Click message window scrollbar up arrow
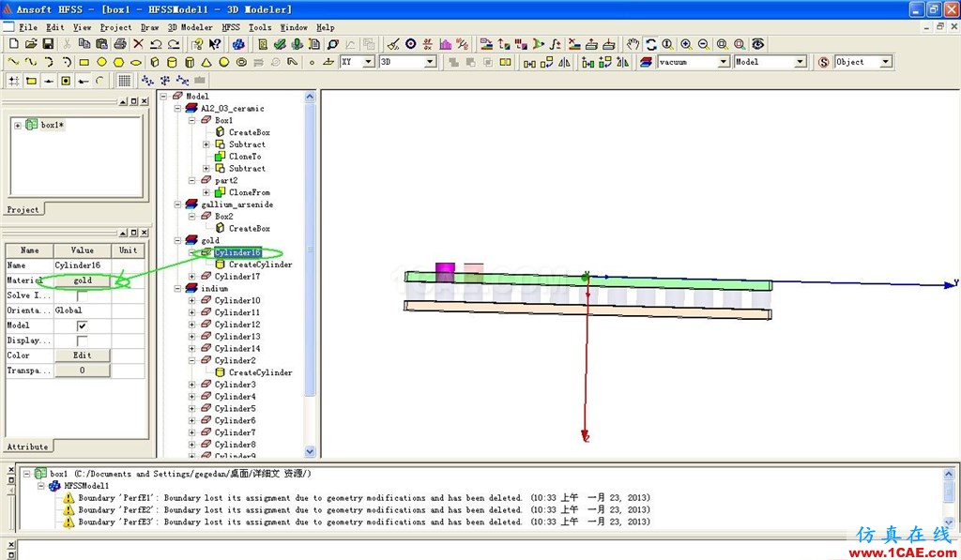 948,474
